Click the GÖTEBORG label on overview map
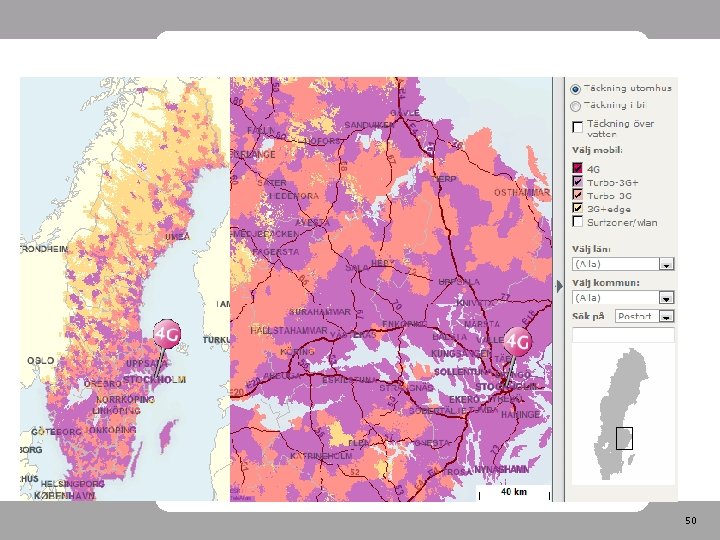Viewport: 720px width, 540px height. click(x=56, y=432)
